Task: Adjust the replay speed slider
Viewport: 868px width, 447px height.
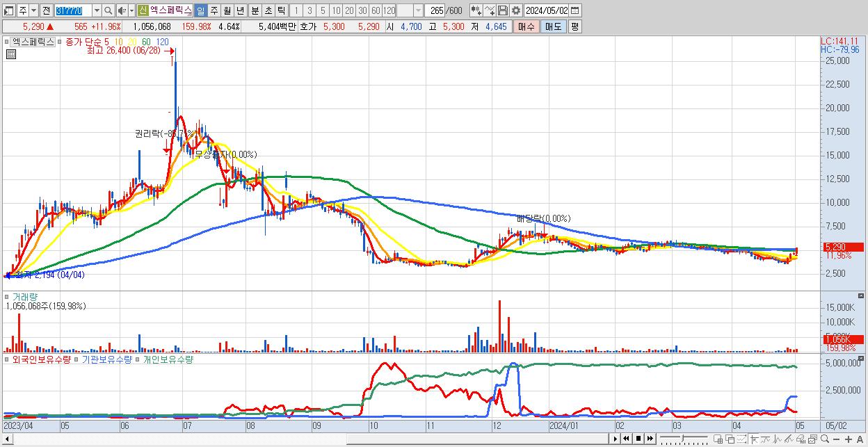Action: coord(683,439)
